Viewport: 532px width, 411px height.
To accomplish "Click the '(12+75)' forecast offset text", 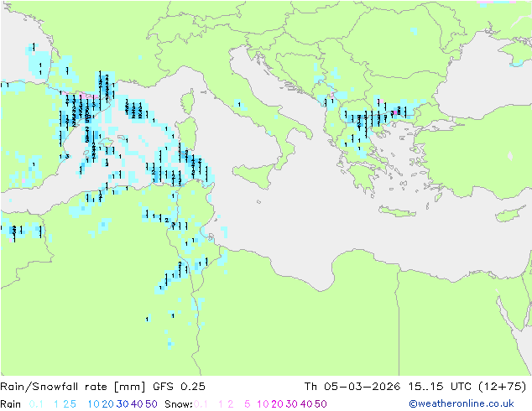I will [x=503, y=387].
